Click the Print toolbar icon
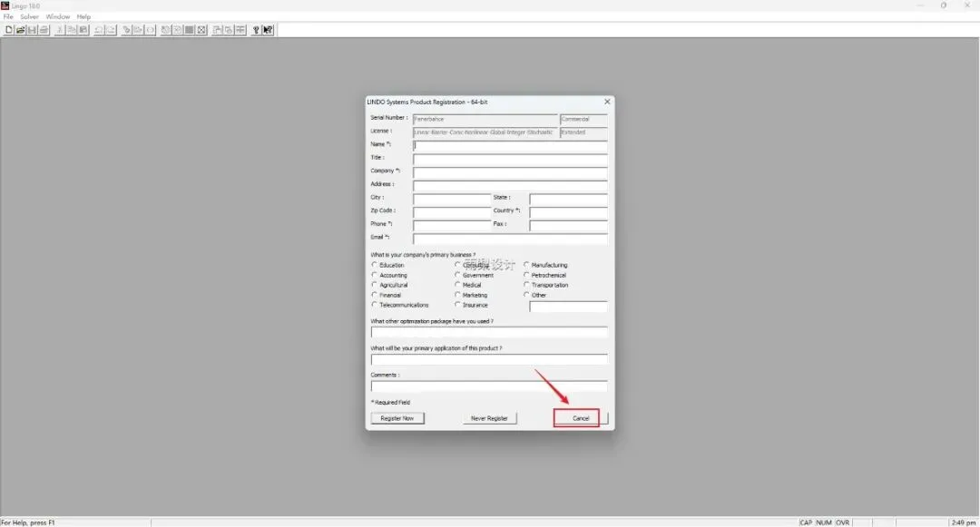The width and height of the screenshot is (980, 527). coord(44,30)
